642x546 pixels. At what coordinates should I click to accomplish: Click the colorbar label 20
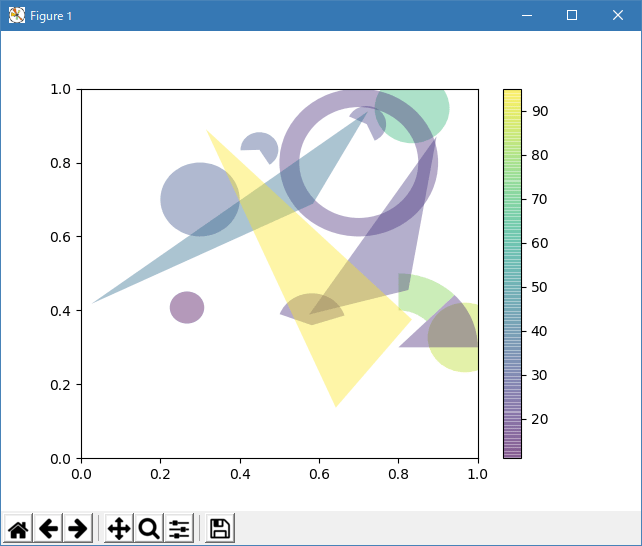540,419
